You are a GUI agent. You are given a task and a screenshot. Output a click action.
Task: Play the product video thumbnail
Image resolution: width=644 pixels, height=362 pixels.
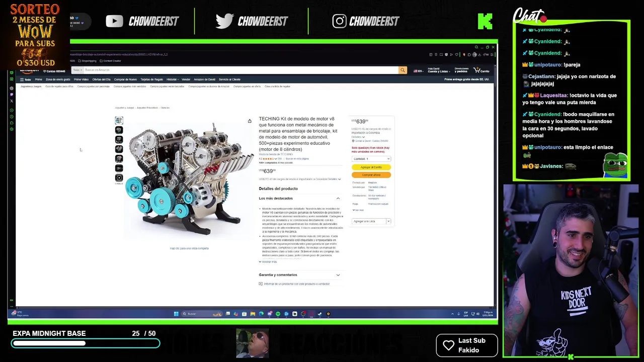[x=119, y=177]
